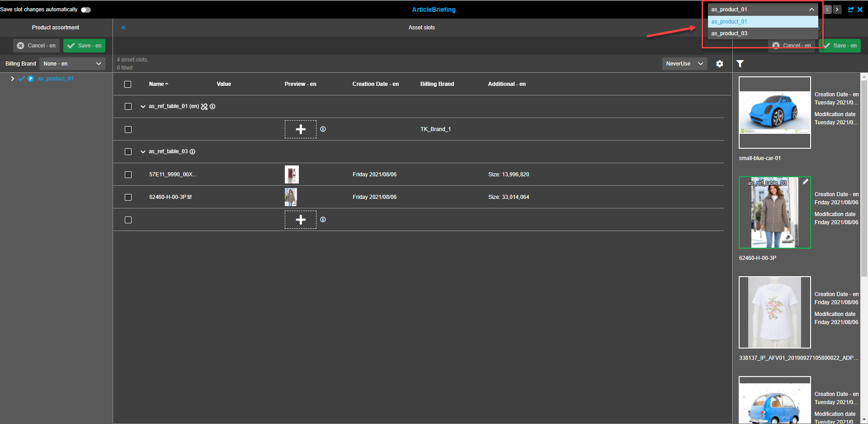Click the share icon in the top bar
The height and width of the screenshot is (424, 868).
[x=851, y=9]
